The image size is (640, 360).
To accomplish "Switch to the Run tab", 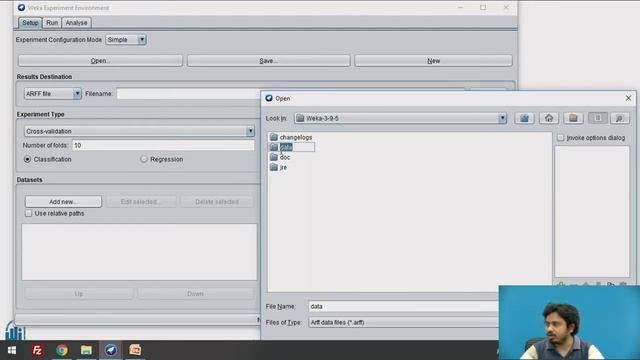I will (52, 23).
